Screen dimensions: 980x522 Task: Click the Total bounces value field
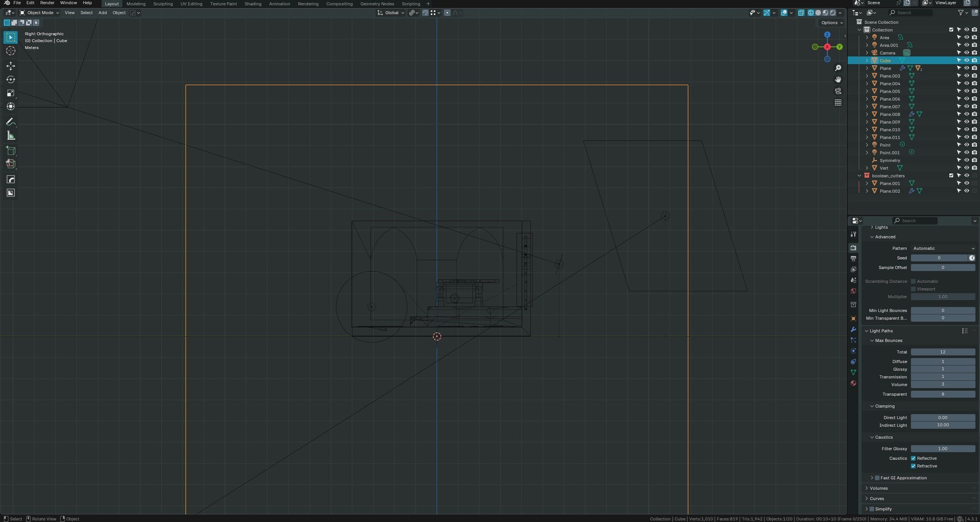(942, 352)
